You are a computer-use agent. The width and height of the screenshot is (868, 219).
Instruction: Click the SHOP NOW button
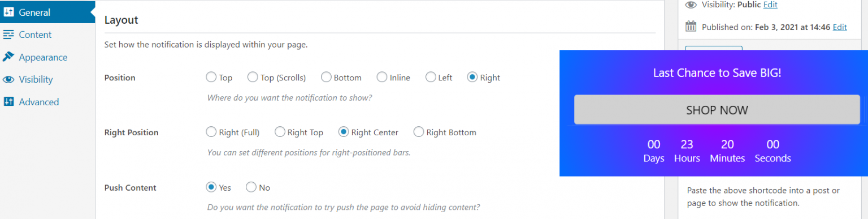tap(717, 110)
